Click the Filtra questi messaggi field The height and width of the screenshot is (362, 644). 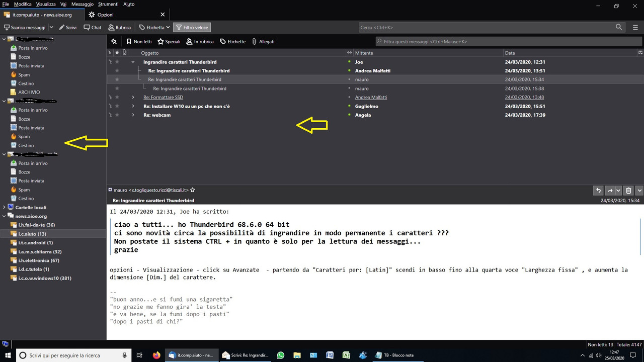(508, 41)
